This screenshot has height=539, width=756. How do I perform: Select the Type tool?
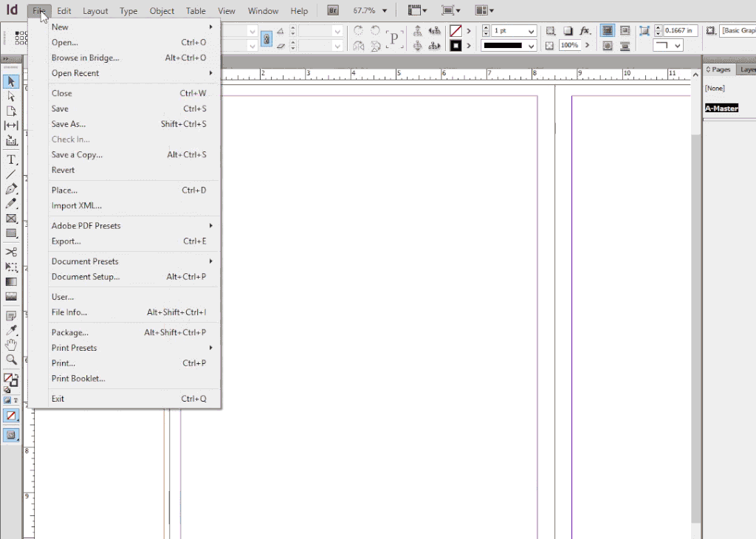tap(10, 159)
